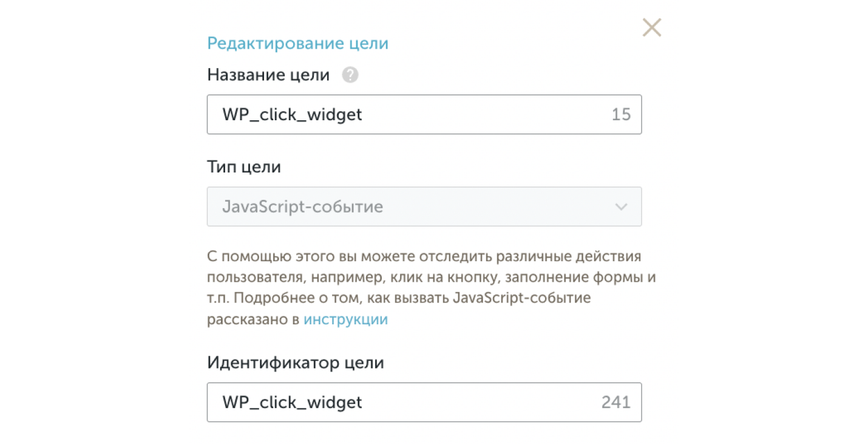Click the Идентификатор цели label
This screenshot has width=868, height=444.
click(x=296, y=363)
